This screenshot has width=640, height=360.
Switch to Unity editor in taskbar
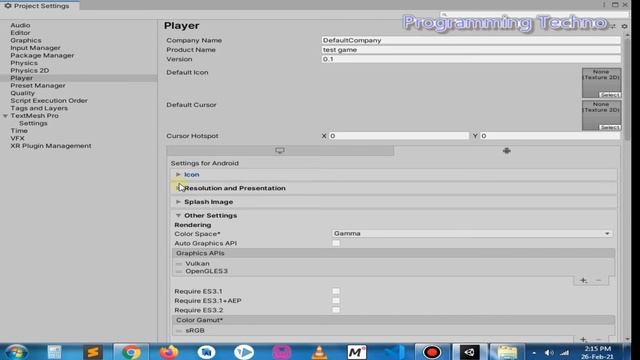469,352
